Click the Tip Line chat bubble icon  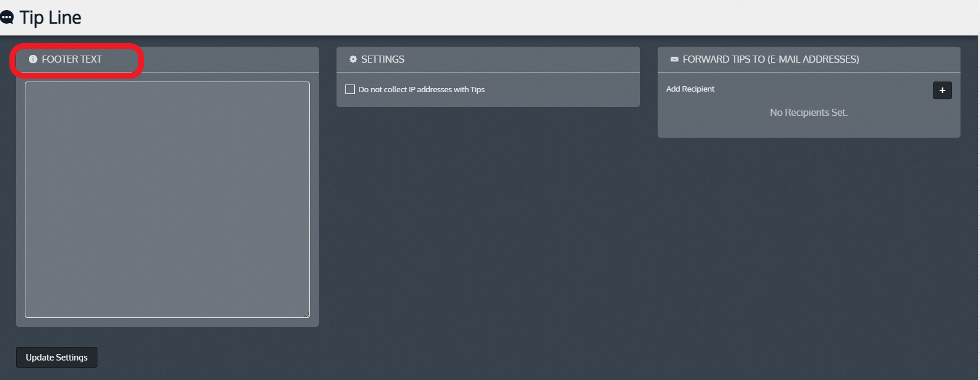coord(6,18)
